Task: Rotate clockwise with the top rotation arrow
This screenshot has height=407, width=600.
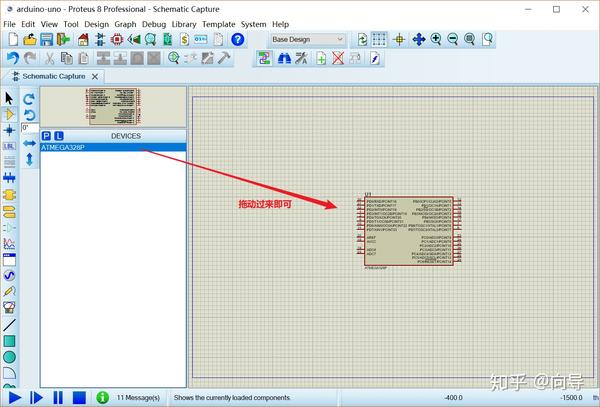Action: 29,99
